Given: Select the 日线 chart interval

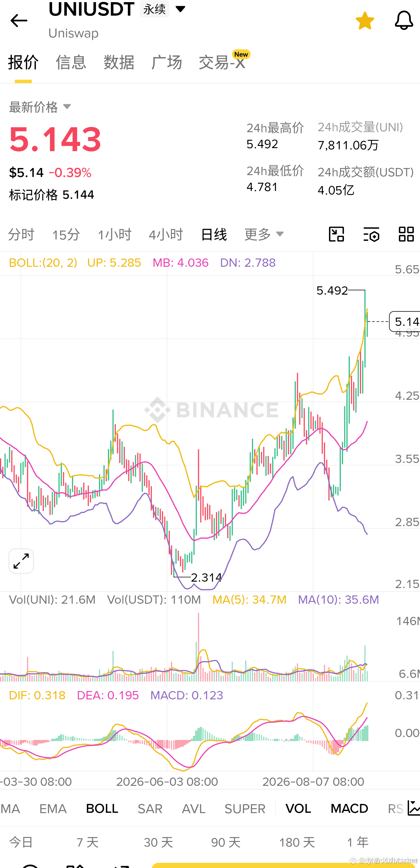Looking at the screenshot, I should 214,234.
